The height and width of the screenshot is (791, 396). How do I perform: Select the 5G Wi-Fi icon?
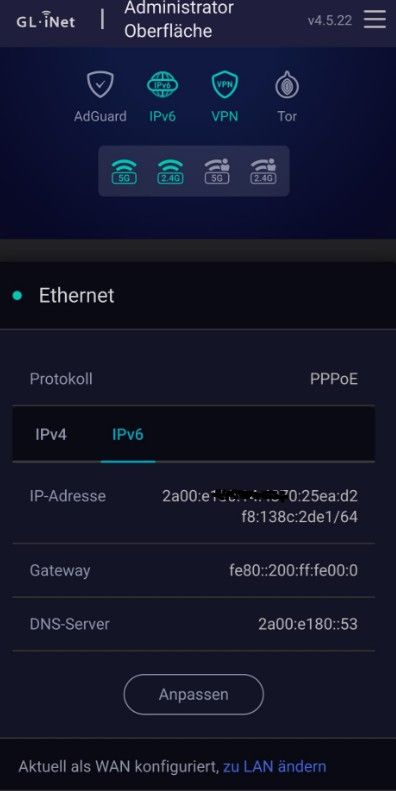tap(124, 172)
